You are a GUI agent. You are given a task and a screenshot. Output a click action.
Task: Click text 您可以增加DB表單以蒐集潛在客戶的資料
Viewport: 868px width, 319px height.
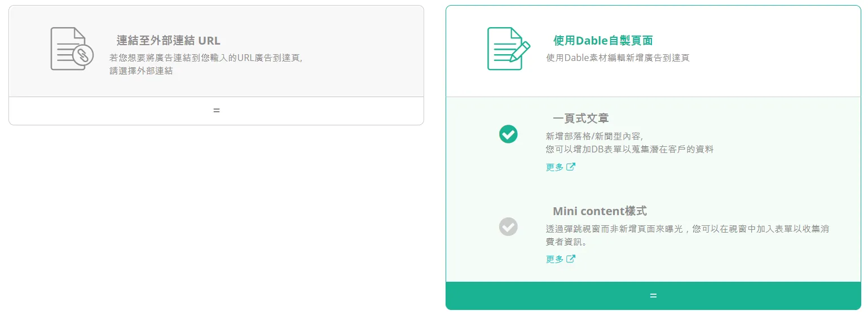click(x=629, y=150)
